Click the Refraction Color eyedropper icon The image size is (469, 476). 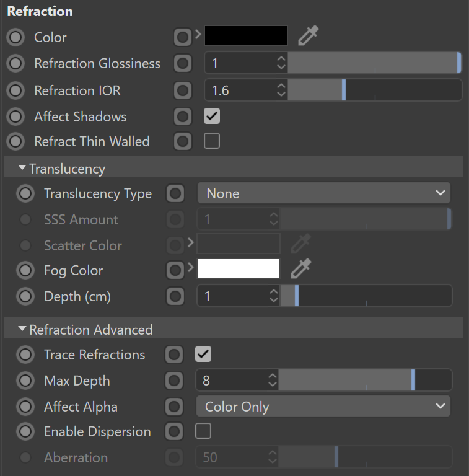pyautogui.click(x=308, y=36)
